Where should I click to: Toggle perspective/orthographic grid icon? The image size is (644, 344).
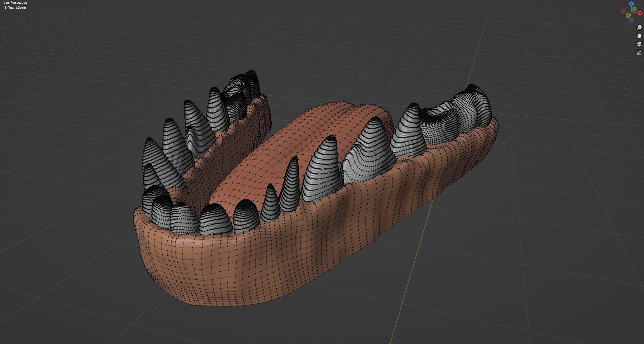click(639, 53)
